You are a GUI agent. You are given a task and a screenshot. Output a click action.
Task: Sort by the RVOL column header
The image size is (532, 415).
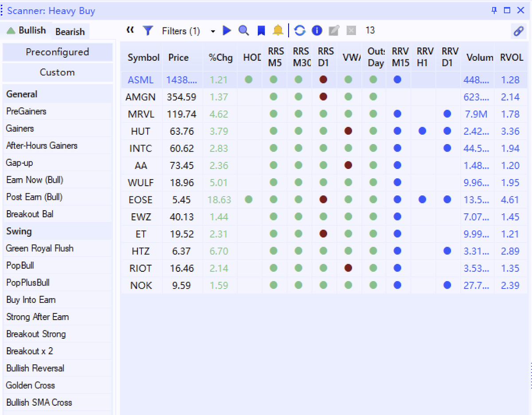(x=512, y=58)
